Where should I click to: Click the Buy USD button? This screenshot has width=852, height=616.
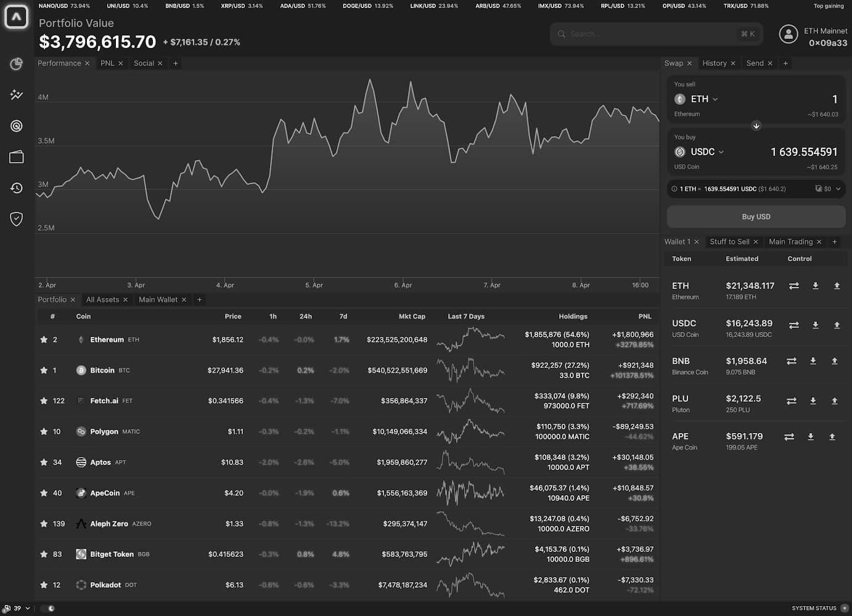756,217
